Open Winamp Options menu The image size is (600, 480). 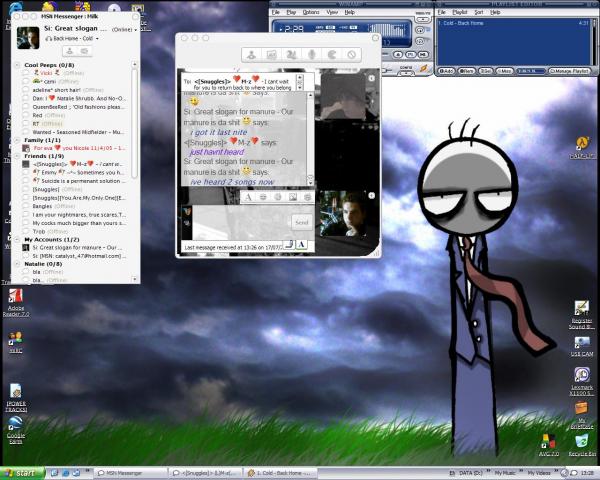pyautogui.click(x=311, y=12)
